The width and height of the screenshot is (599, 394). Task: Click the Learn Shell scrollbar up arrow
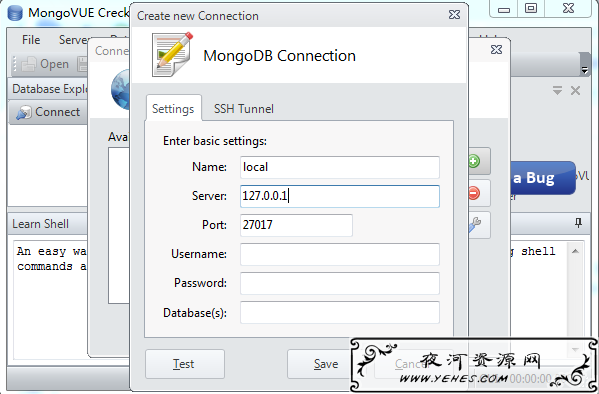(x=575, y=251)
